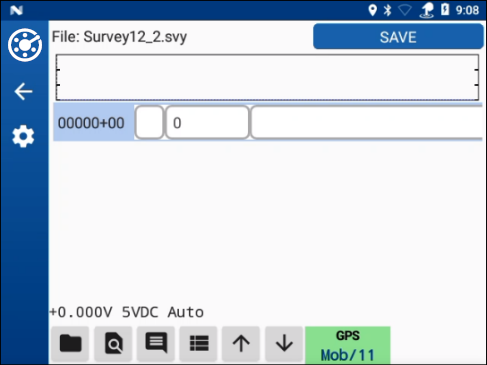Tap the location pin in status bar

coord(372,10)
